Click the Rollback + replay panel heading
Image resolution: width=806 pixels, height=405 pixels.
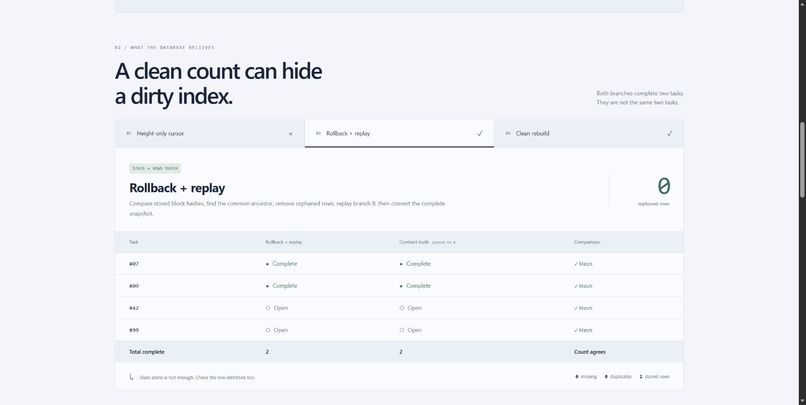click(177, 188)
